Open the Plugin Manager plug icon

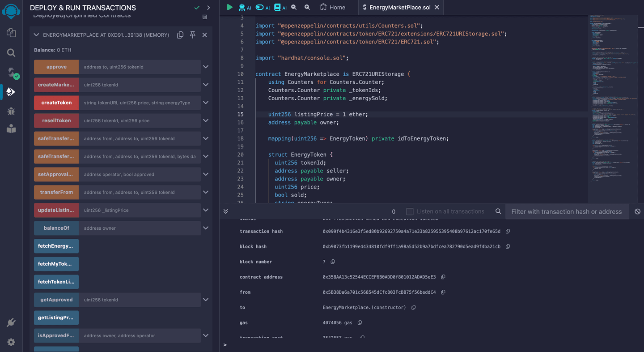tap(11, 322)
